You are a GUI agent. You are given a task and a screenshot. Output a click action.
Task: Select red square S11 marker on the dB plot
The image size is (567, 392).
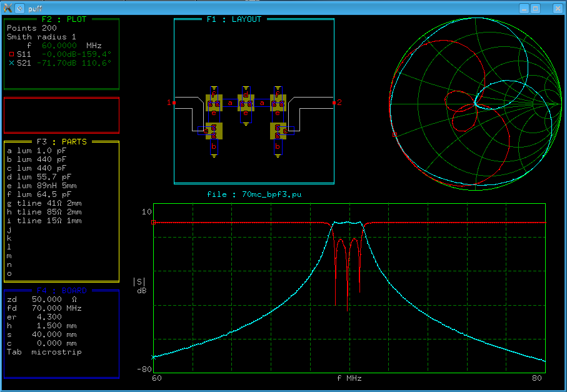153,223
